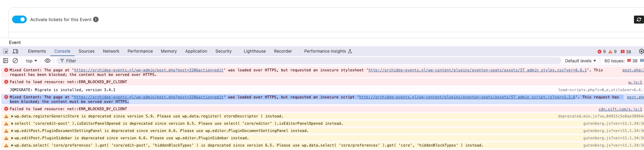Click the error icon of the cdn.sift.com failed row
Screen dimensions: 644x150
[6, 109]
